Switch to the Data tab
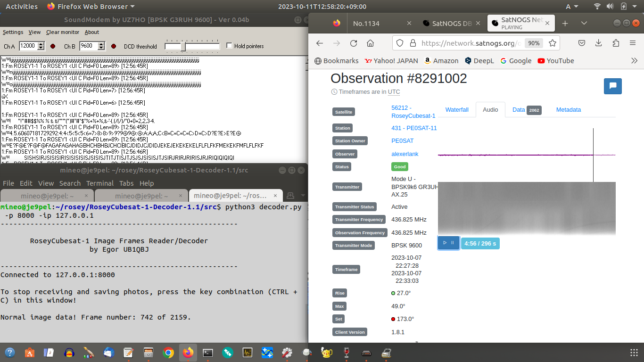Viewport: 644px width, 362px height. (526, 109)
